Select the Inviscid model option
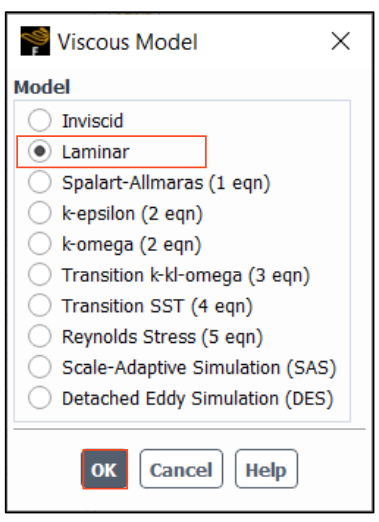Screen dimensions: 379x522 [40, 120]
